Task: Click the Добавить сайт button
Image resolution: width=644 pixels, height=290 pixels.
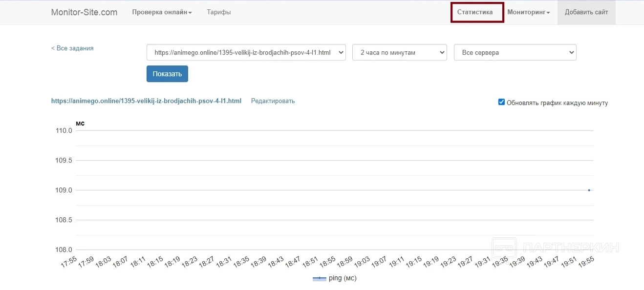Action: click(x=586, y=12)
